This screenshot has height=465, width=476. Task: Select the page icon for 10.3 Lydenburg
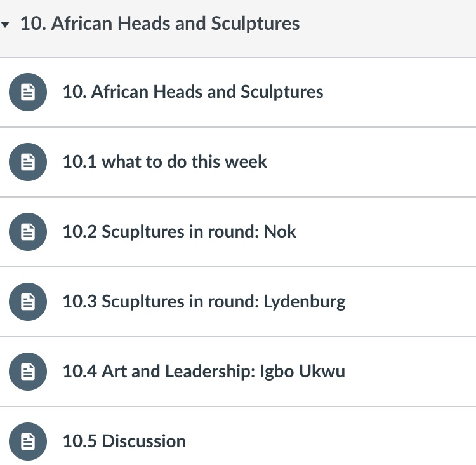[x=27, y=302]
